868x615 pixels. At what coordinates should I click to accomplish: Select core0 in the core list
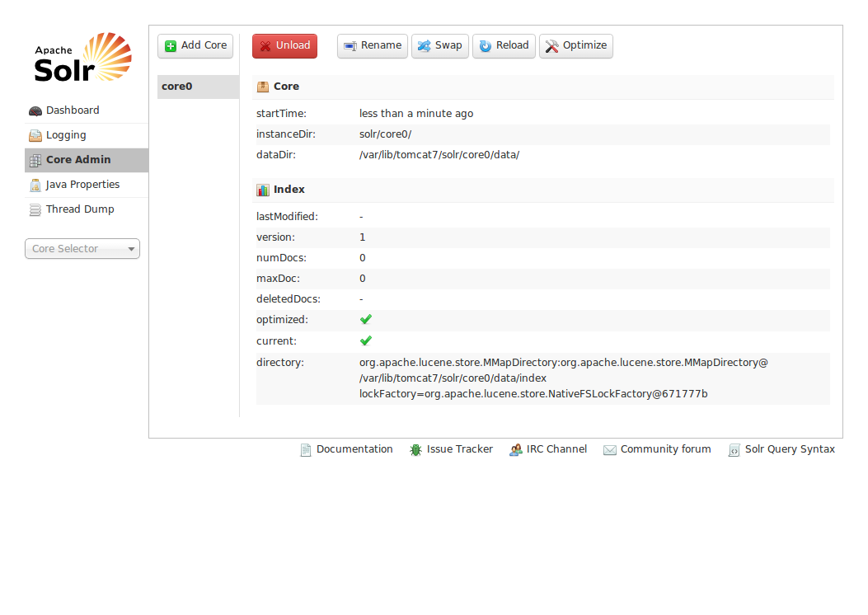pyautogui.click(x=198, y=87)
